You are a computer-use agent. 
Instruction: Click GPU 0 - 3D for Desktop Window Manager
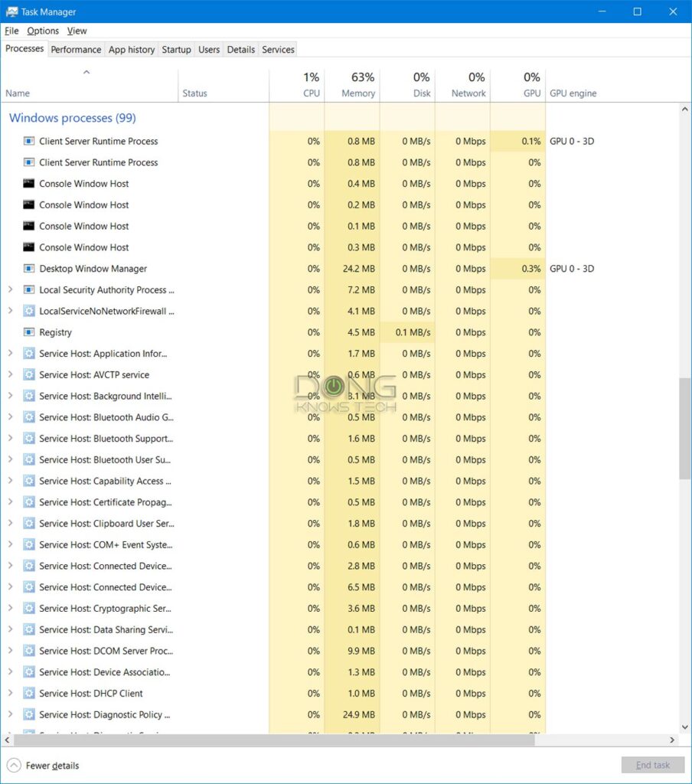572,269
